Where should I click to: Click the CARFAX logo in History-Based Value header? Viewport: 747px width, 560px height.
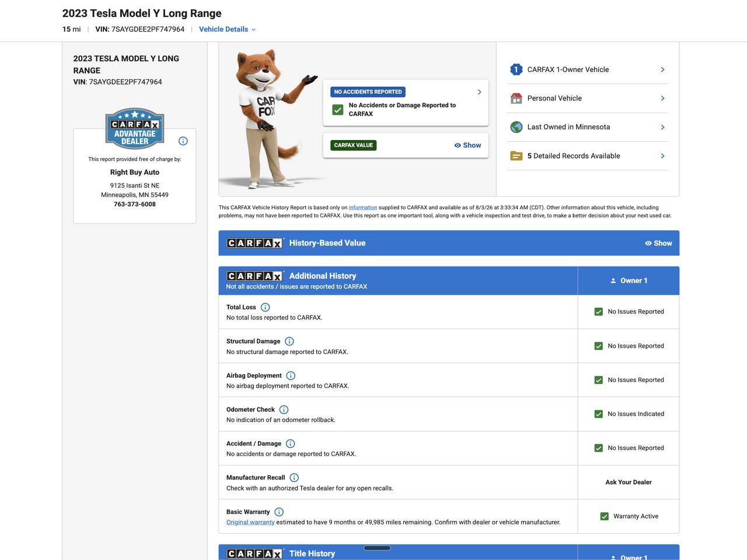click(x=255, y=243)
